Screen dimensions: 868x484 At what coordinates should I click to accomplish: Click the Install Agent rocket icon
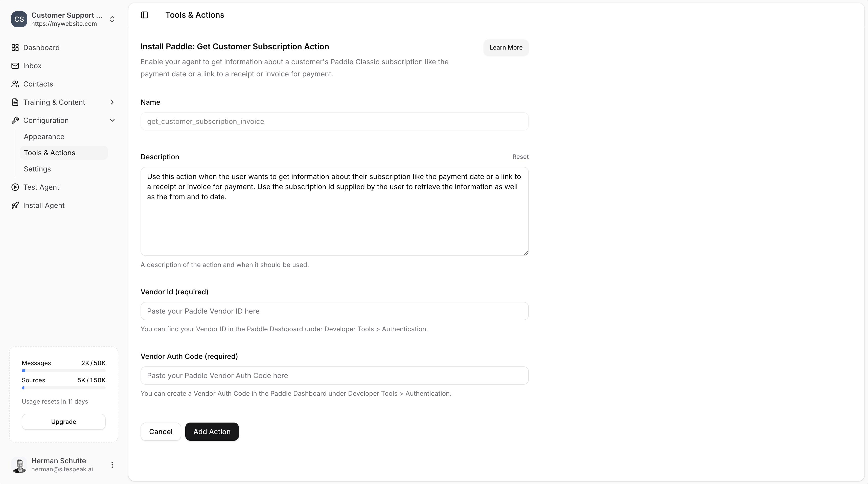[x=15, y=205]
